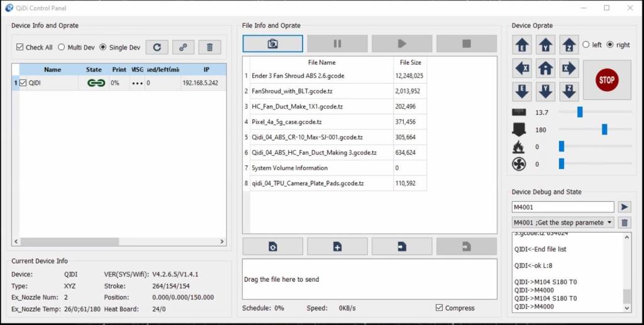Select file Qidi_04_ABS_CR-10_Max-SJ-001.gcode.tz
This screenshot has height=325, width=644.
(x=321, y=137)
